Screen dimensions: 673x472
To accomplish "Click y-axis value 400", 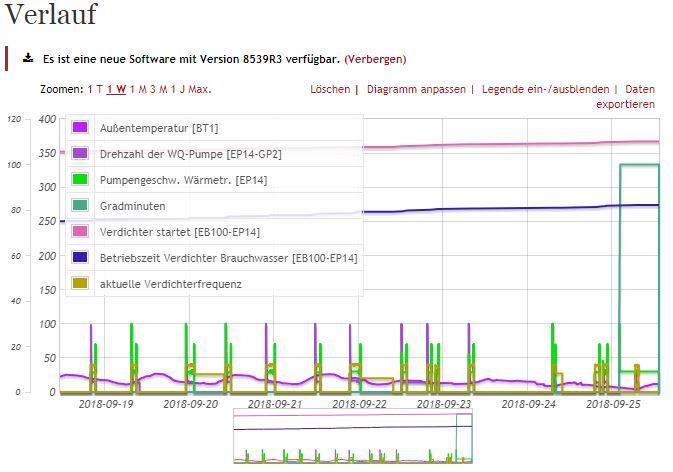I will click(47, 119).
